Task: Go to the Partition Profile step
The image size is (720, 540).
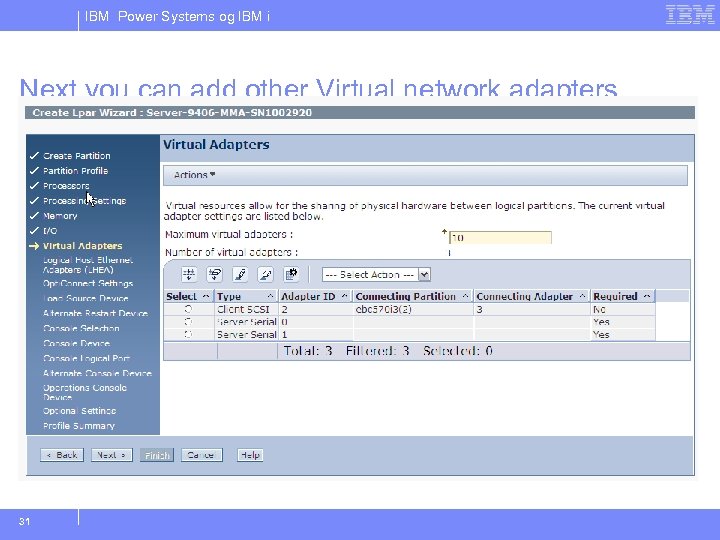Action: (x=76, y=171)
